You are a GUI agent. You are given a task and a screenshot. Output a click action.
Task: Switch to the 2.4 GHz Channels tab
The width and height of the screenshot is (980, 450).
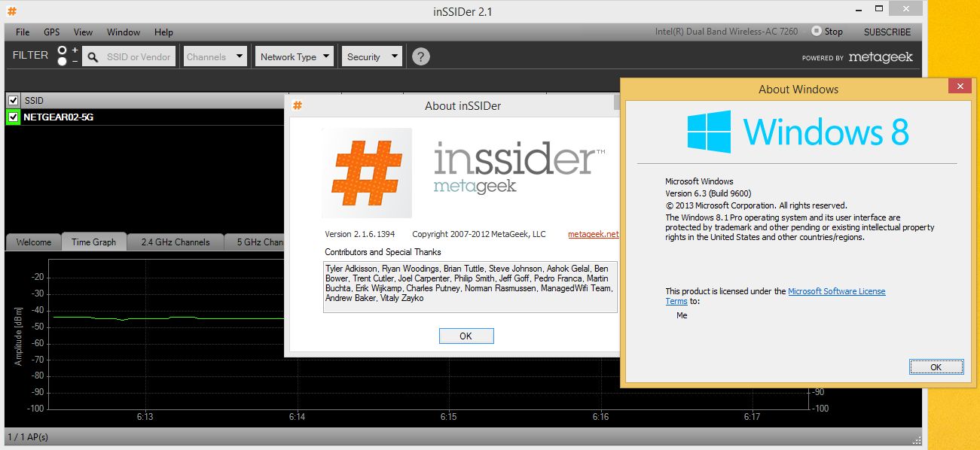point(176,242)
